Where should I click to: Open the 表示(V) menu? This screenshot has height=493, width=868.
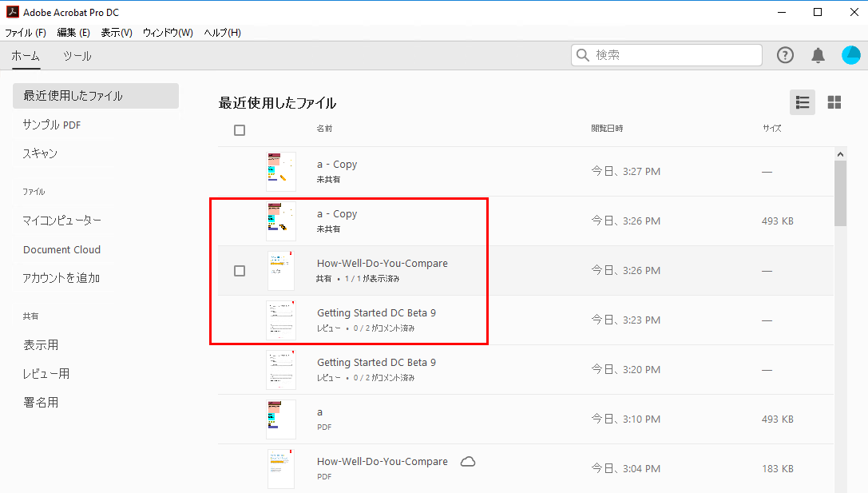(x=117, y=33)
